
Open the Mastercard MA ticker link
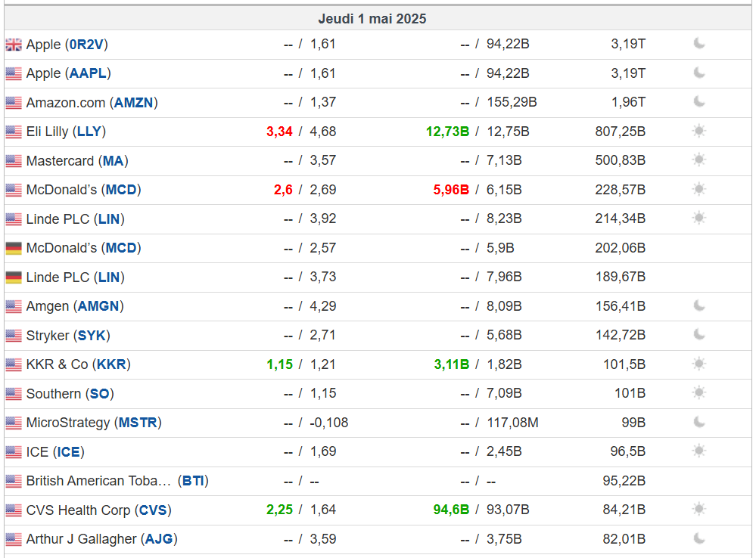pos(114,161)
